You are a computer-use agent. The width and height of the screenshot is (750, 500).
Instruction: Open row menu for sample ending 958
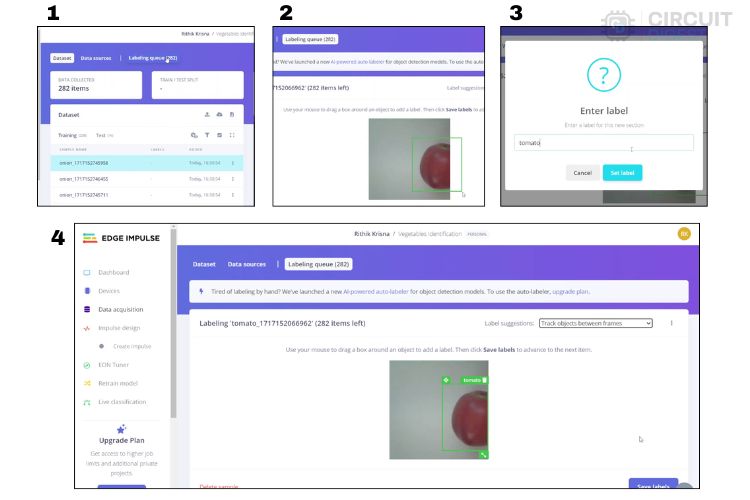(233, 163)
